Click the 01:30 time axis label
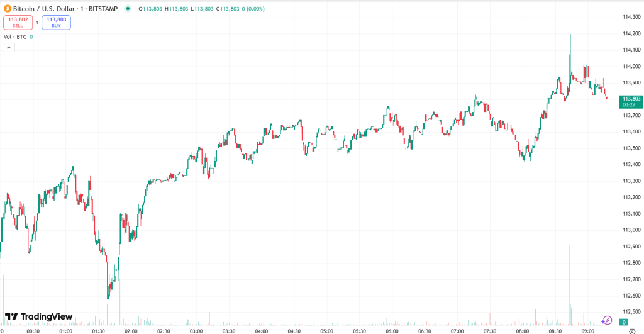 point(99,331)
